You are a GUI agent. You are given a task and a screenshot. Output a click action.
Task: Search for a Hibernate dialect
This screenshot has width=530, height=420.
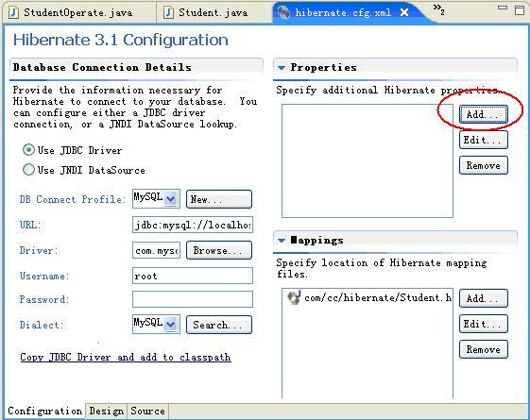(x=219, y=325)
